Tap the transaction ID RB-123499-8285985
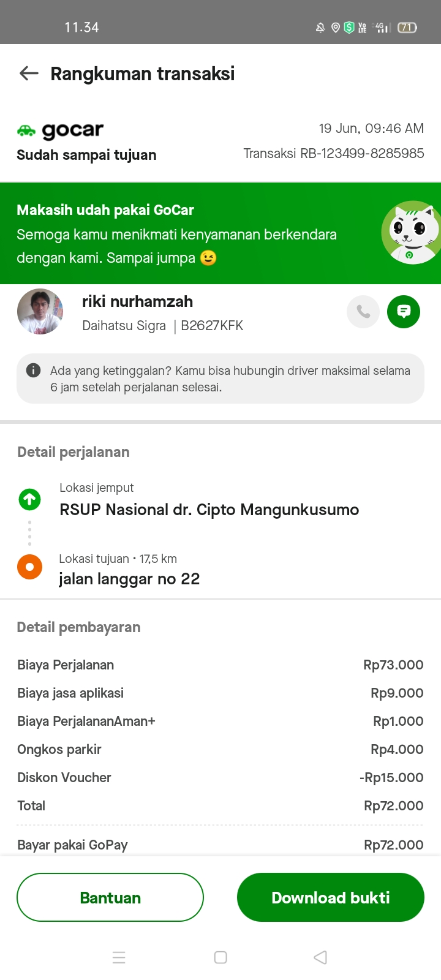The height and width of the screenshot is (980, 441). pos(334,153)
